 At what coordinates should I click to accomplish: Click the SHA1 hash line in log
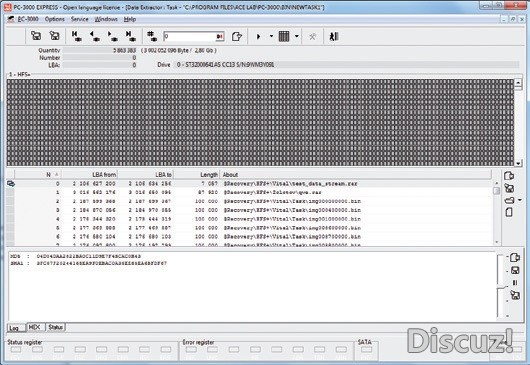pos(89,263)
